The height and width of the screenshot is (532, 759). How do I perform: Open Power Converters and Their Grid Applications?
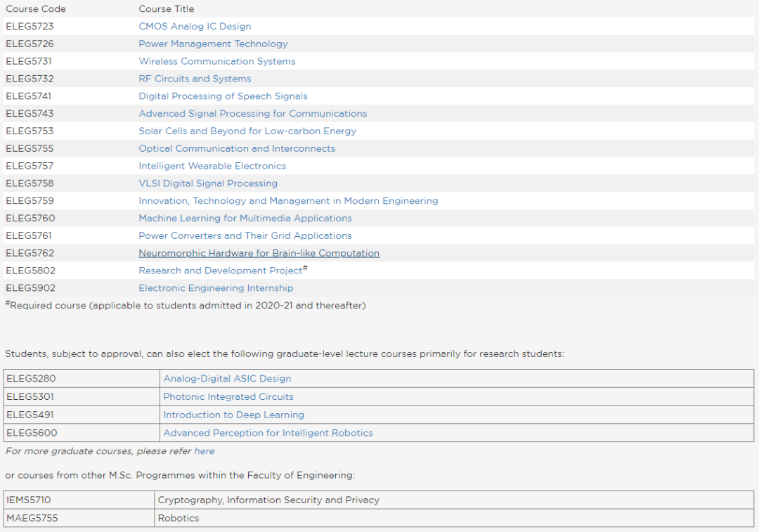tap(245, 235)
